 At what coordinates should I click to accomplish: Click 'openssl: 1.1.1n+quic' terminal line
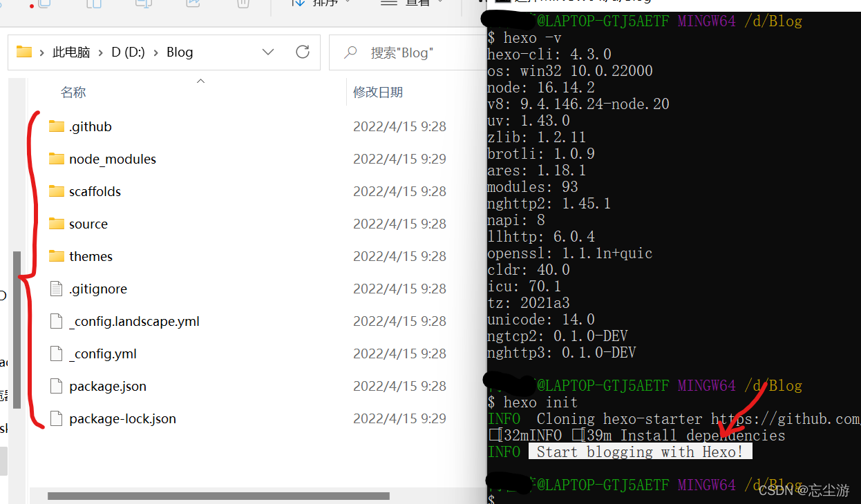[570, 253]
